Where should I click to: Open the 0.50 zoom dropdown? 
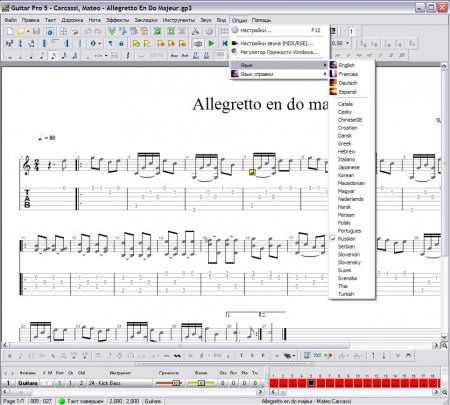pos(348,43)
